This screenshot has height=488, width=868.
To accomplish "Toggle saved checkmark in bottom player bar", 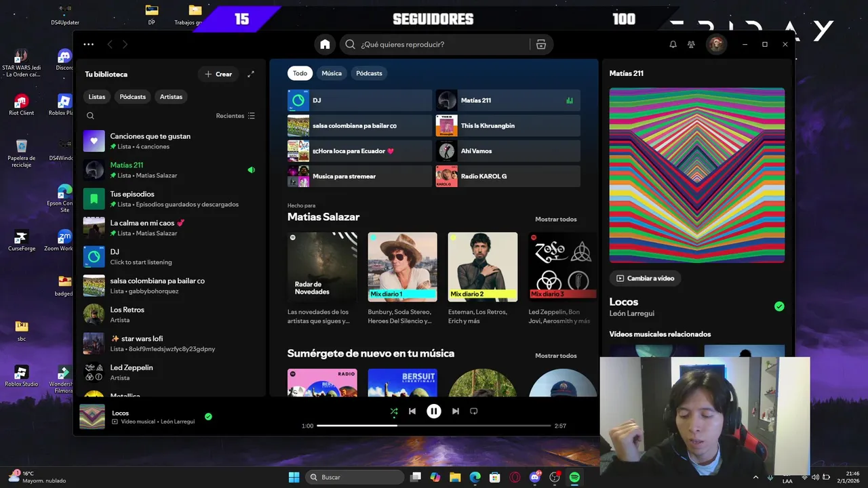I will [208, 416].
